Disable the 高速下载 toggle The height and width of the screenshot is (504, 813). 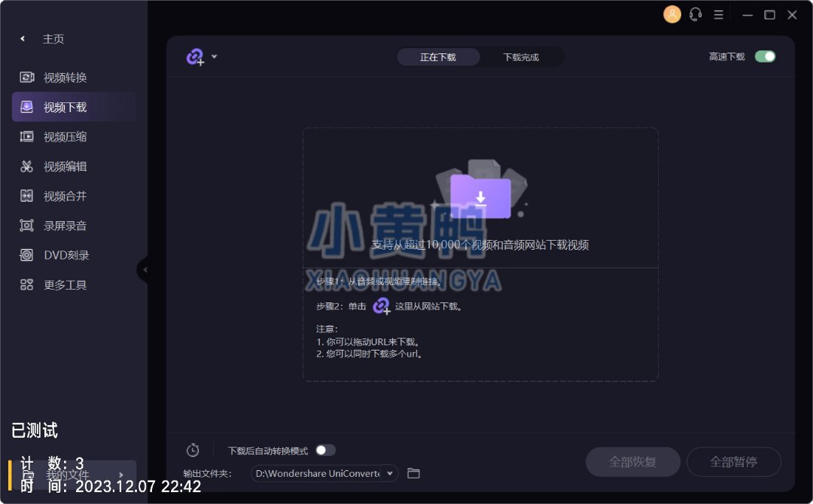click(765, 56)
